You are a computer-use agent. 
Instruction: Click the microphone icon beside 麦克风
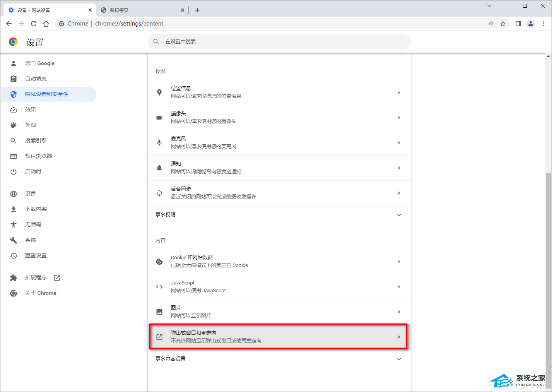point(159,143)
